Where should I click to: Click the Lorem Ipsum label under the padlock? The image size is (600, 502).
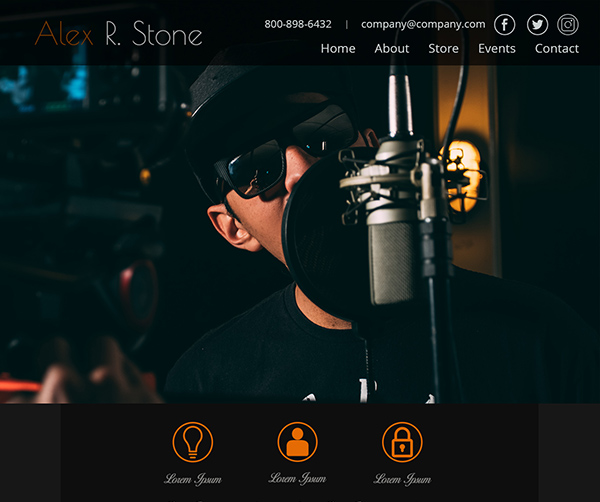click(402, 479)
